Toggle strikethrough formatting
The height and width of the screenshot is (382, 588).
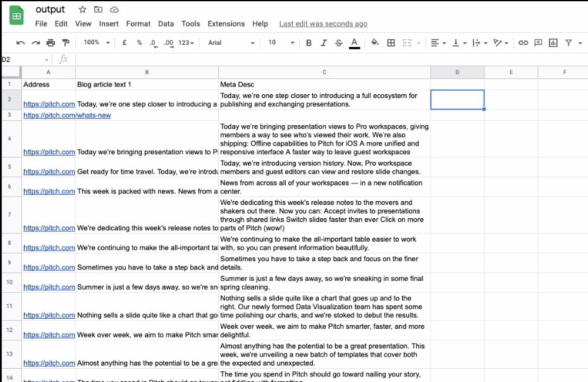[339, 43]
